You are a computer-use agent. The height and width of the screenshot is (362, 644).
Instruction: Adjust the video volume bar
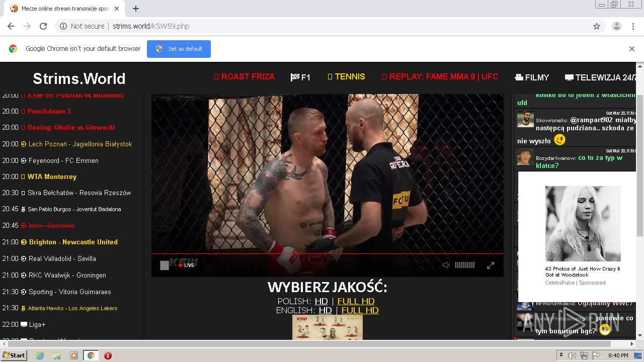click(x=465, y=265)
